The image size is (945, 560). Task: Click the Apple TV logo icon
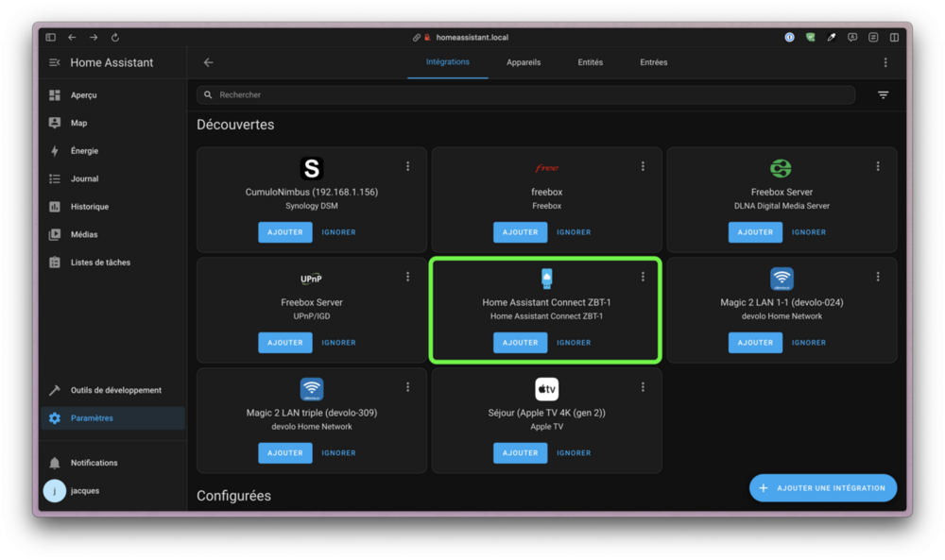point(546,389)
